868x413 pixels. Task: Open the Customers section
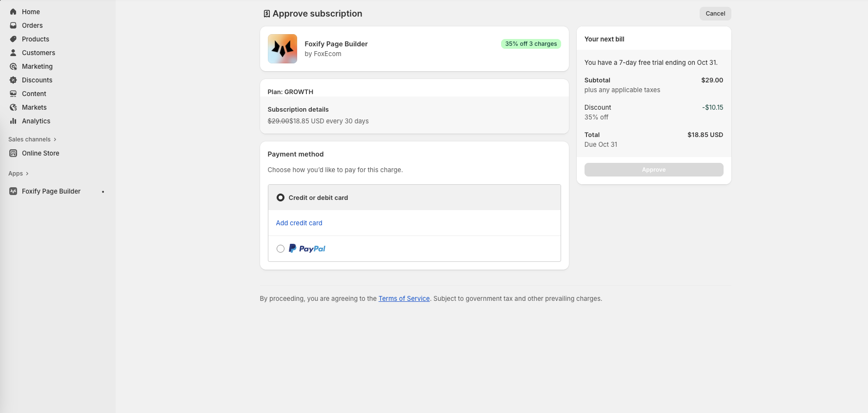click(39, 53)
